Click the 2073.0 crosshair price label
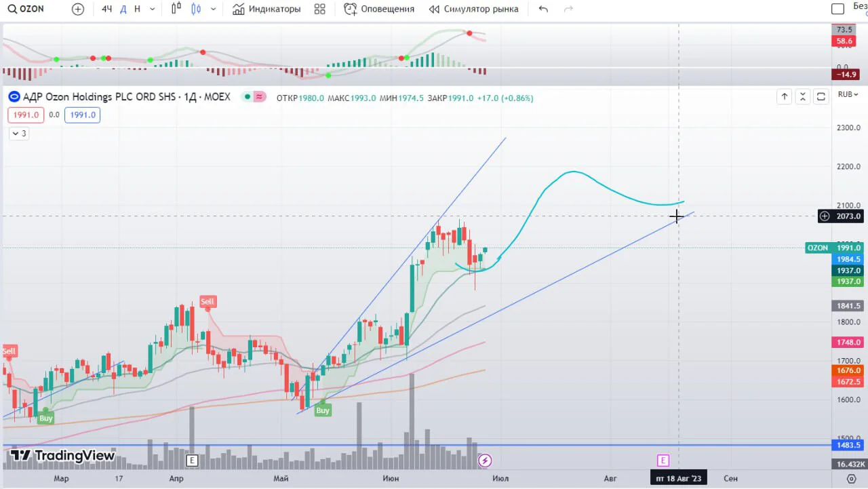This screenshot has height=489, width=868. pyautogui.click(x=848, y=216)
